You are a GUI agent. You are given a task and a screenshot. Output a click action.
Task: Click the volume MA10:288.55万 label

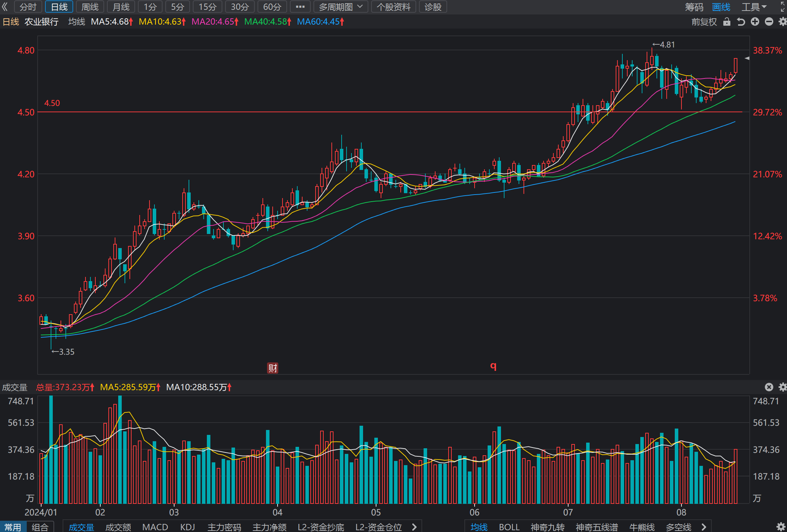(x=199, y=387)
